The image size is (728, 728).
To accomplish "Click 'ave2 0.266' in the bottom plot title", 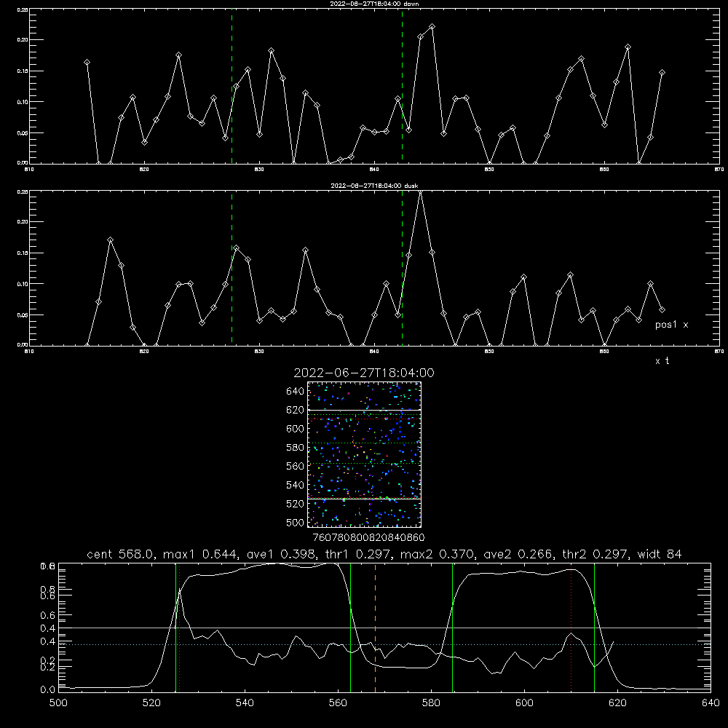I will [518, 554].
